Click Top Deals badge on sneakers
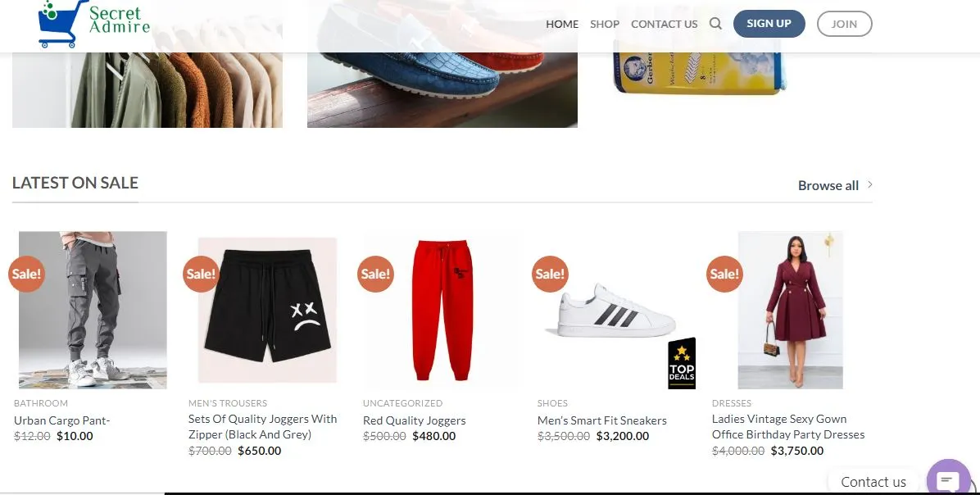 (x=681, y=364)
